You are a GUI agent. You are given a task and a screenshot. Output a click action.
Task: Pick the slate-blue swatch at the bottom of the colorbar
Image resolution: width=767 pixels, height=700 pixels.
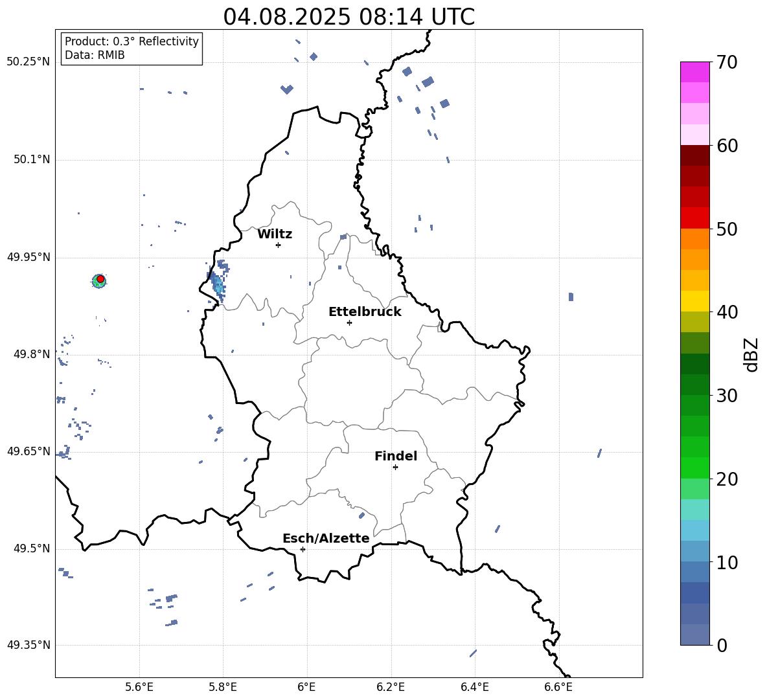695,635
